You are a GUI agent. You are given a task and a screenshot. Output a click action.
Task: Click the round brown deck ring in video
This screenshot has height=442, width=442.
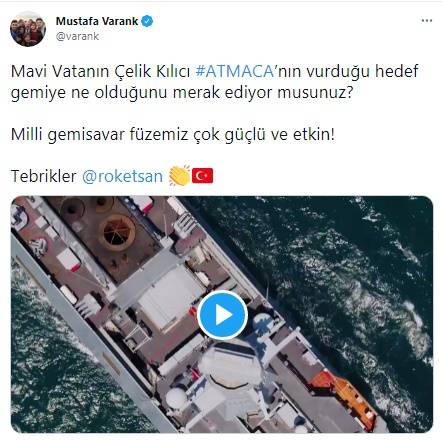(117, 232)
